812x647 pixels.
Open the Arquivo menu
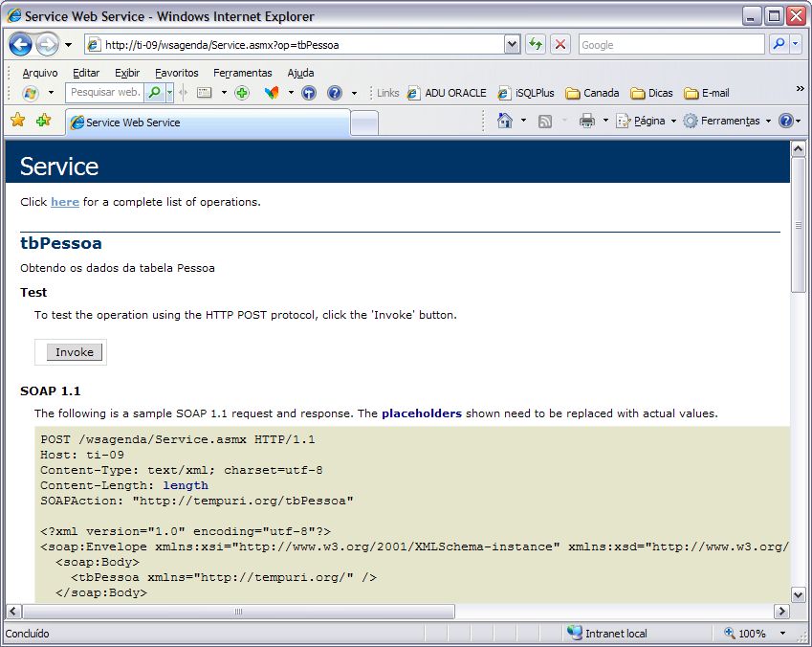tap(39, 73)
